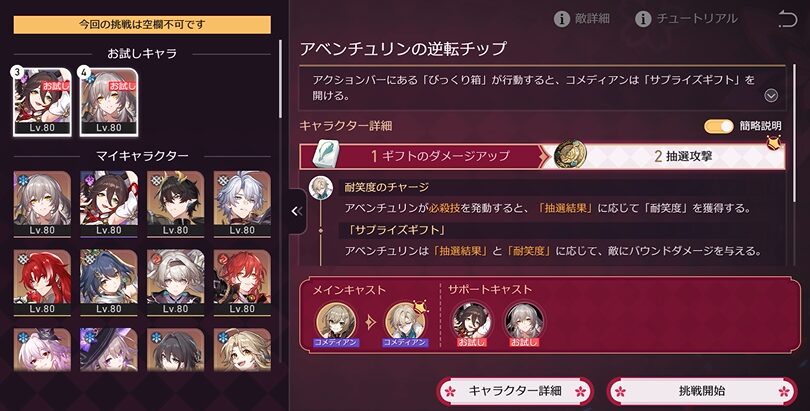Viewport: 810px width, 411px height.
Task: Click dark-haired お試し support cast portrait
Action: tap(471, 321)
